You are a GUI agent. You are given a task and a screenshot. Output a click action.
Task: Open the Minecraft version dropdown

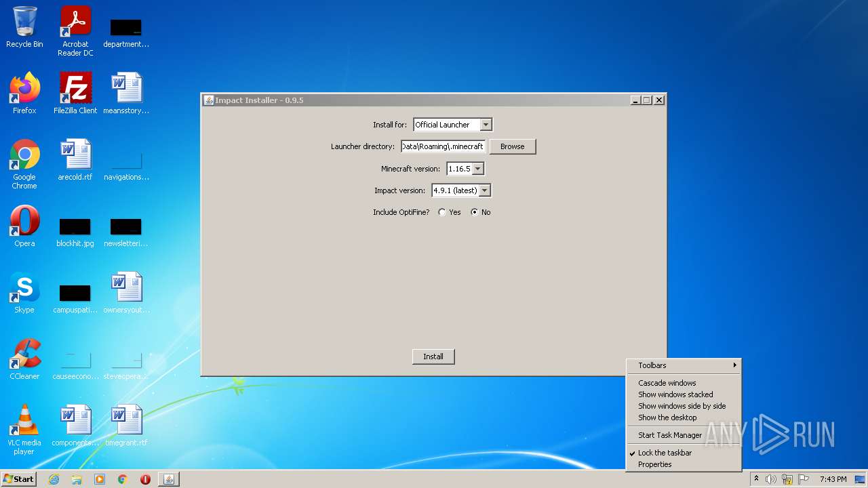[478, 169]
